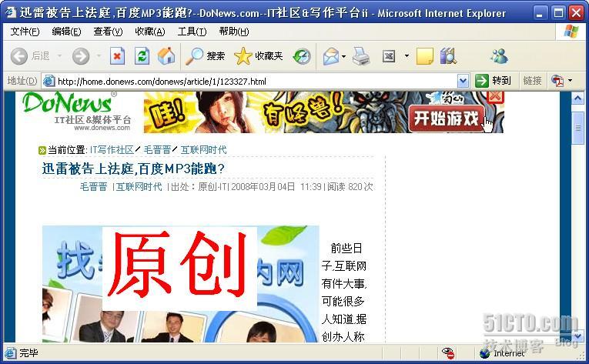This screenshot has height=364, width=589.
Task: Open the 工具(T) menu
Action: point(192,32)
